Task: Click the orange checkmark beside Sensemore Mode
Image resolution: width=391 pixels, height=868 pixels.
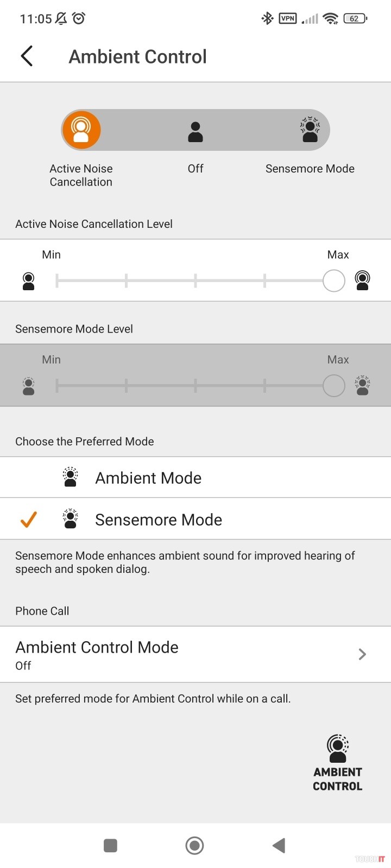Action: tap(28, 520)
